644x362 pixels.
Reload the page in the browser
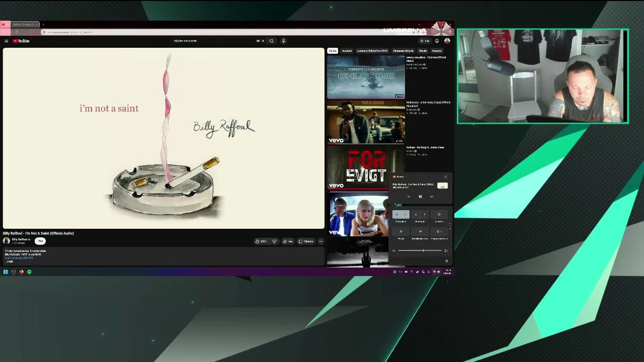click(17, 32)
